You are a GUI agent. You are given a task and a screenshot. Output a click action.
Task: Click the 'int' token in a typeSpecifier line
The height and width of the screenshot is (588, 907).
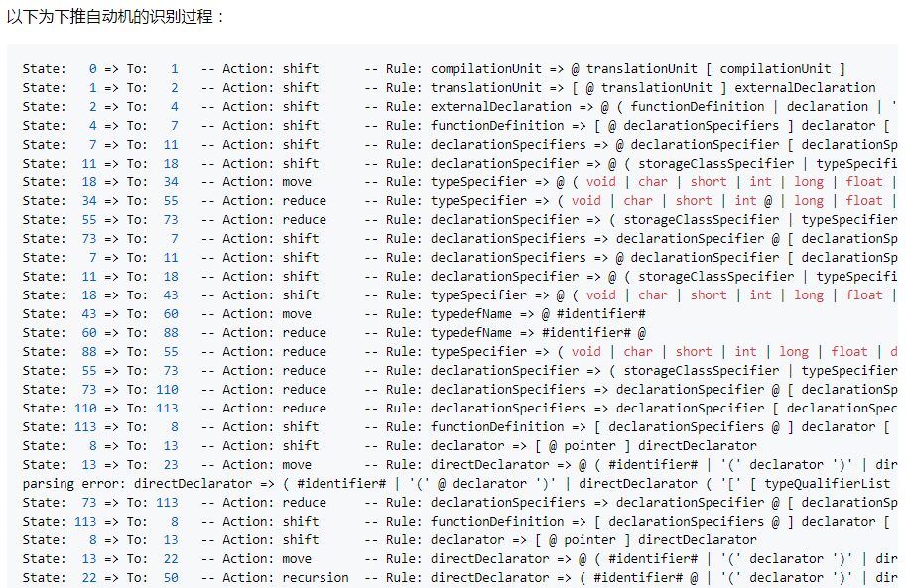click(760, 181)
